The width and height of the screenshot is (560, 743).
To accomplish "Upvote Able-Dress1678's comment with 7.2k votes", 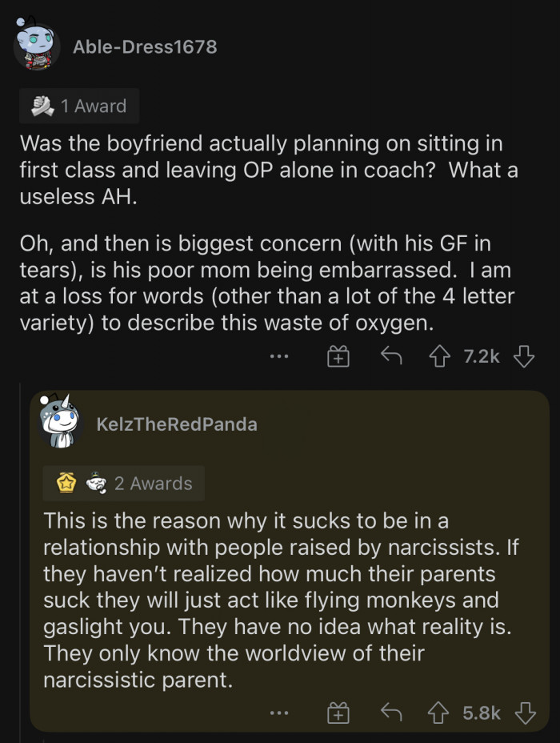I will [x=438, y=356].
